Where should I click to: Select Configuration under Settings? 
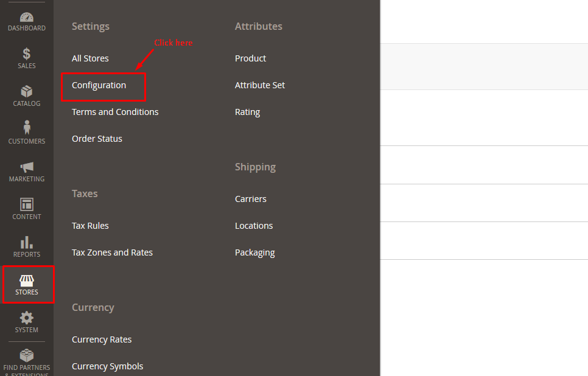coord(99,85)
